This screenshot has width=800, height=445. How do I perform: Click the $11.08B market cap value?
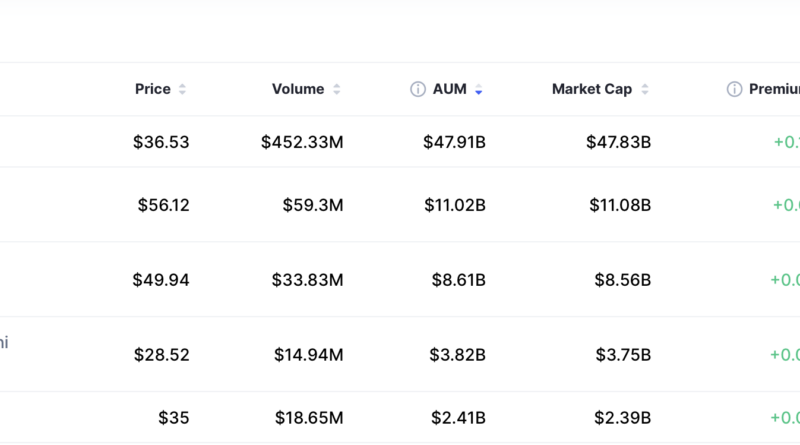[x=620, y=205]
